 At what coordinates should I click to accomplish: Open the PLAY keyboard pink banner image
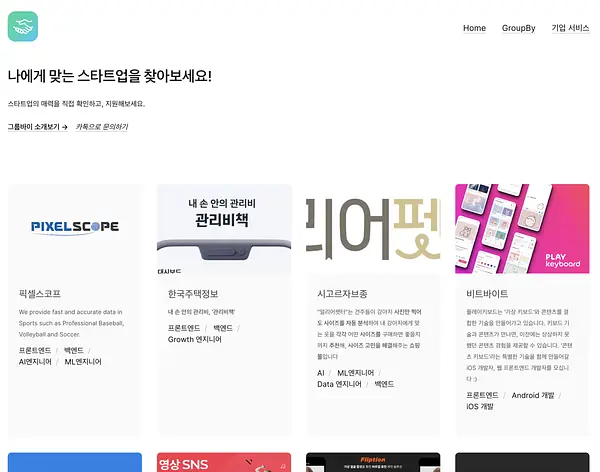coord(522,229)
